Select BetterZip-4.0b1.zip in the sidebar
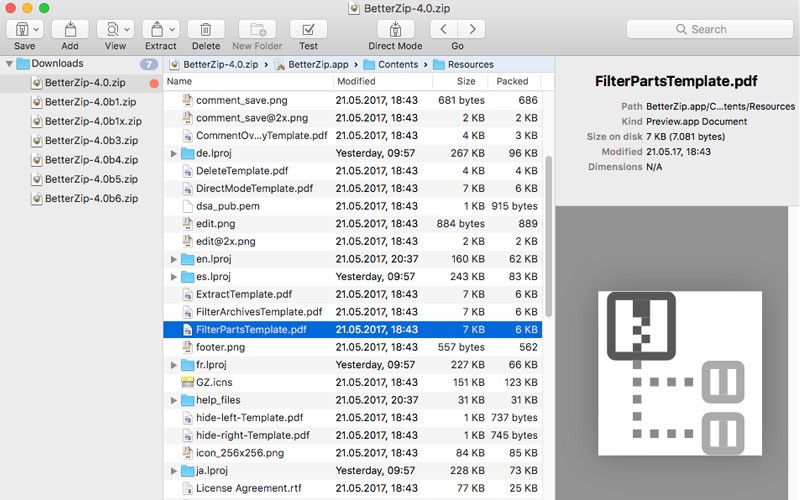Image resolution: width=800 pixels, height=500 pixels. [83, 102]
